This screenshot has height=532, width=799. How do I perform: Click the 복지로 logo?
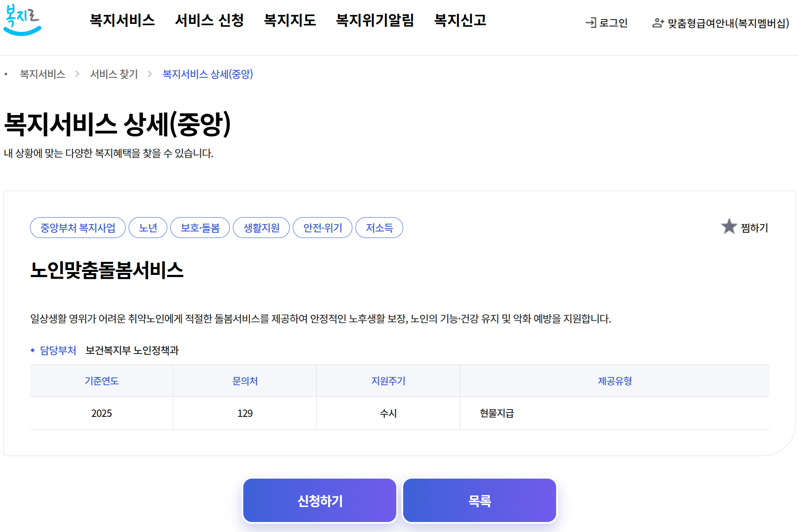22,20
